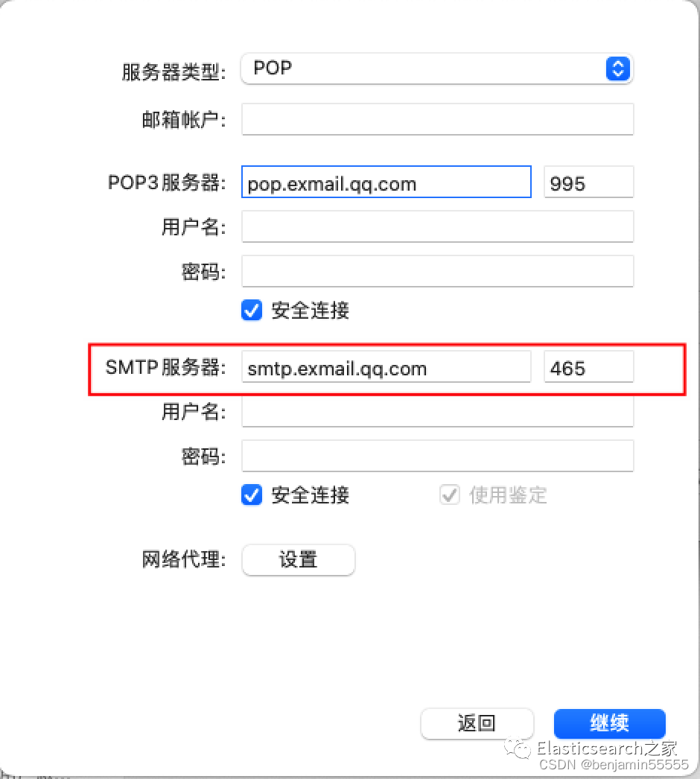Click the POP3 密码 input field
The width and height of the screenshot is (700, 779).
[x=438, y=271]
